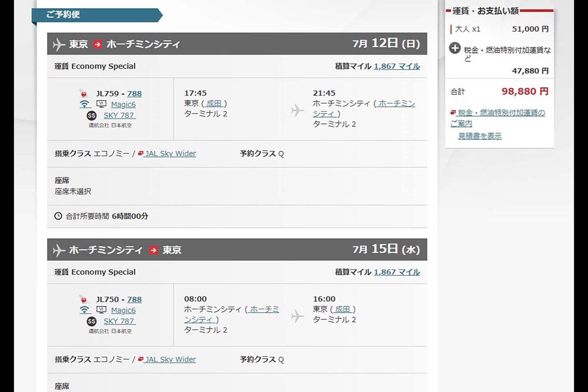Click the 21:45 arrival time

point(324,93)
